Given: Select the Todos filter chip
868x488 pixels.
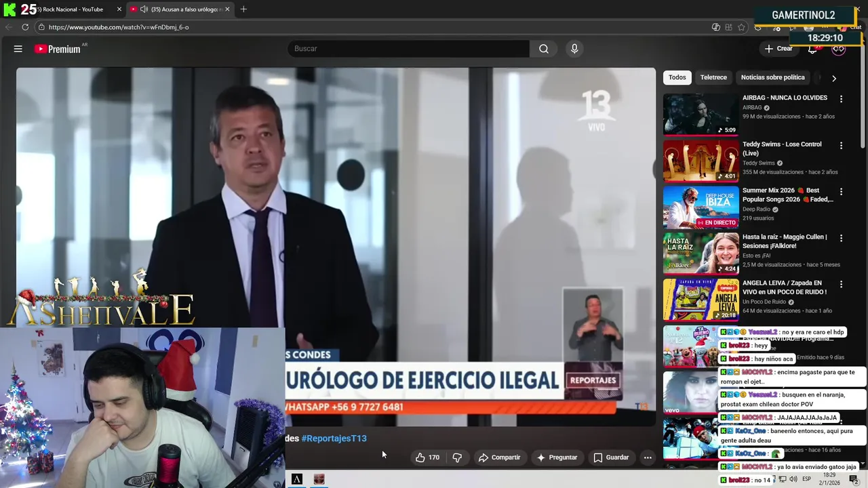Looking at the screenshot, I should (677, 77).
